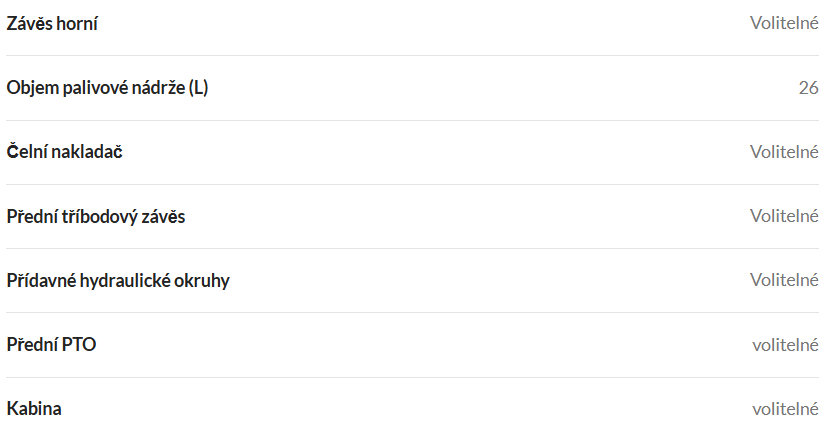Click 'Volitelné' value beside Závěs horní
This screenshot has width=826, height=424.
pyautogui.click(x=784, y=23)
